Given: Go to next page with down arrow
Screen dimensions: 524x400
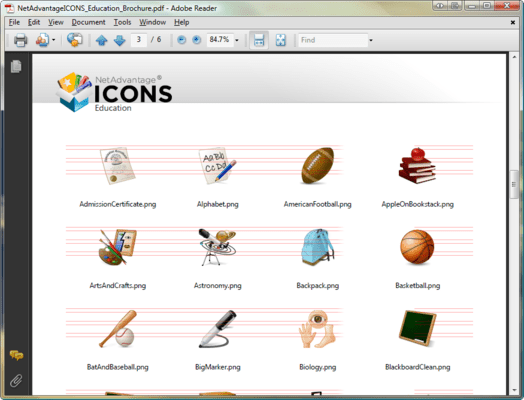Looking at the screenshot, I should pyautogui.click(x=119, y=40).
